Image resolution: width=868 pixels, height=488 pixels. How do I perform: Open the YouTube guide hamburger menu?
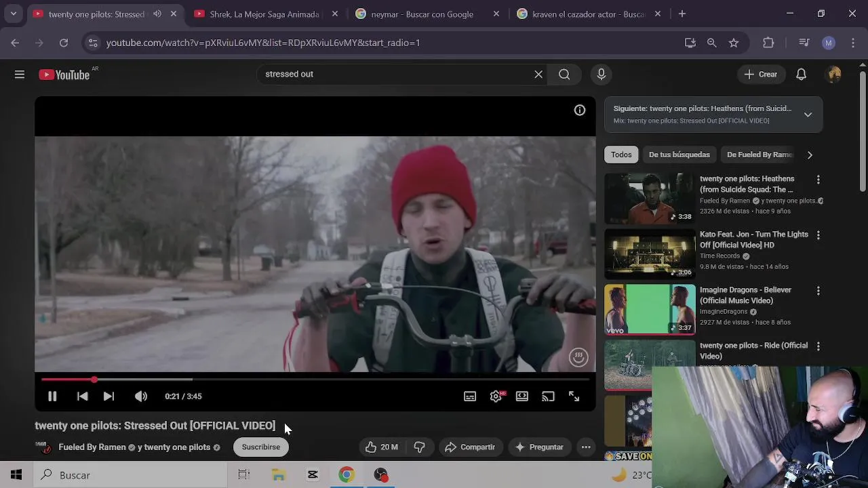pyautogui.click(x=20, y=75)
